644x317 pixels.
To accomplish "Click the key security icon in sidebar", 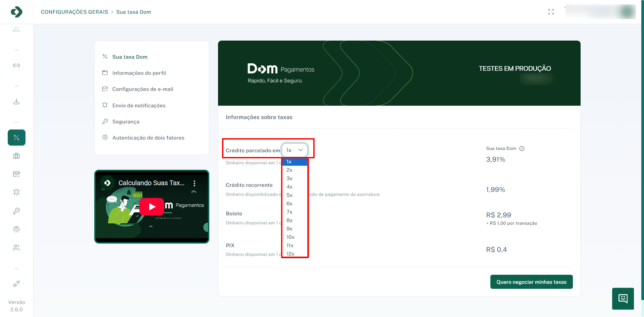I will [16, 211].
